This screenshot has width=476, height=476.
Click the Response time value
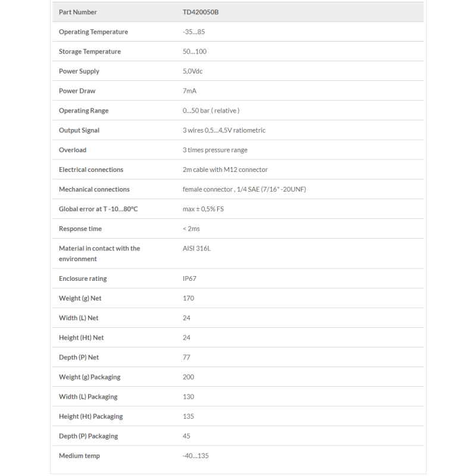pos(191,228)
